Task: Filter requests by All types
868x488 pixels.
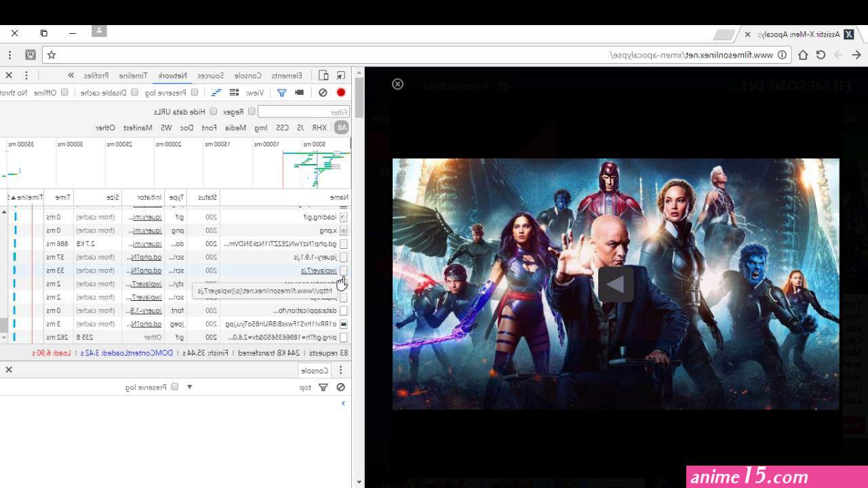Action: point(342,127)
